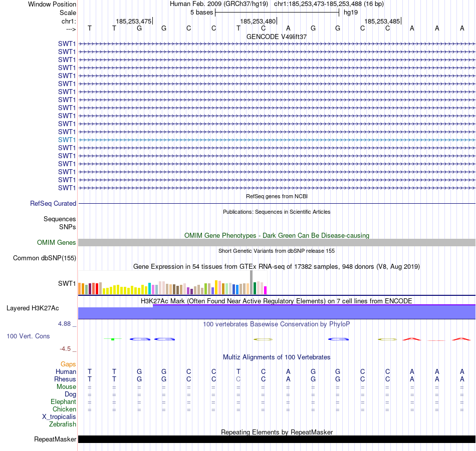Click the 185,253,485 coordinate marker
476x451 pixels.
[382, 21]
